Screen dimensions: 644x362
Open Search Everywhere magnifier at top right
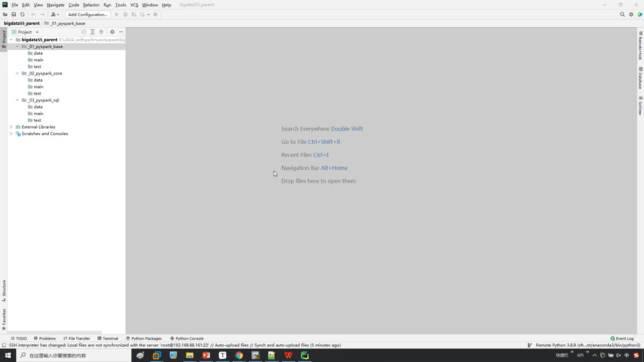pyautogui.click(x=622, y=15)
